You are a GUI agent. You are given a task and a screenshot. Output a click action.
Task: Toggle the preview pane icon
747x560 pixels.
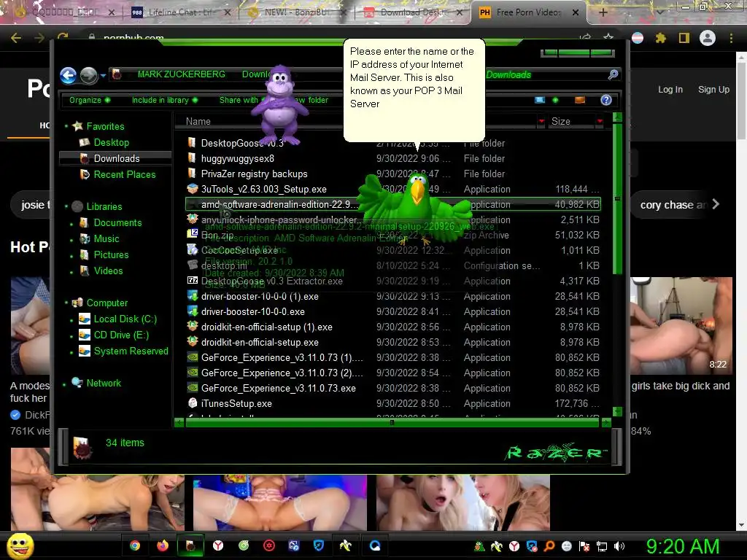580,100
